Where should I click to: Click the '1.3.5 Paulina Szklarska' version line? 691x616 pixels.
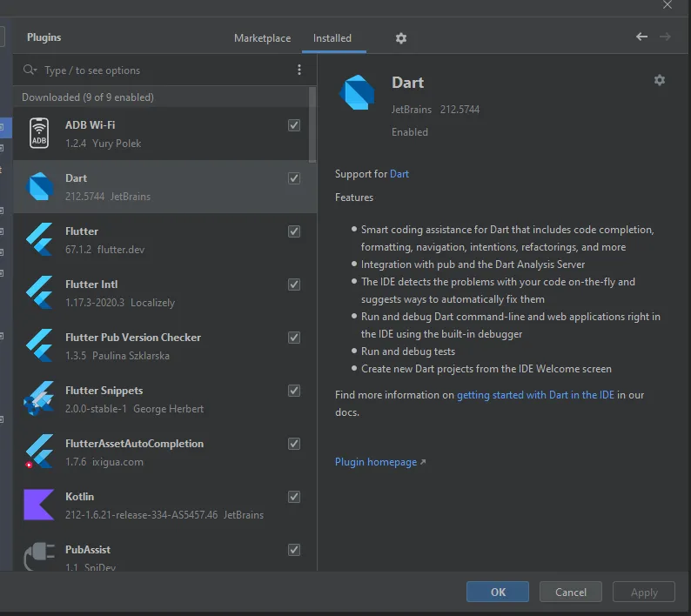pyautogui.click(x=117, y=356)
